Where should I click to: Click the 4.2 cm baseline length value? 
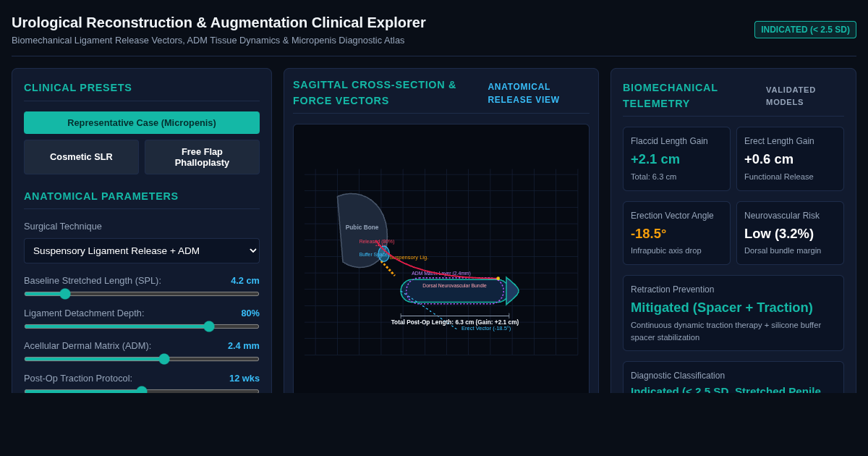(245, 281)
